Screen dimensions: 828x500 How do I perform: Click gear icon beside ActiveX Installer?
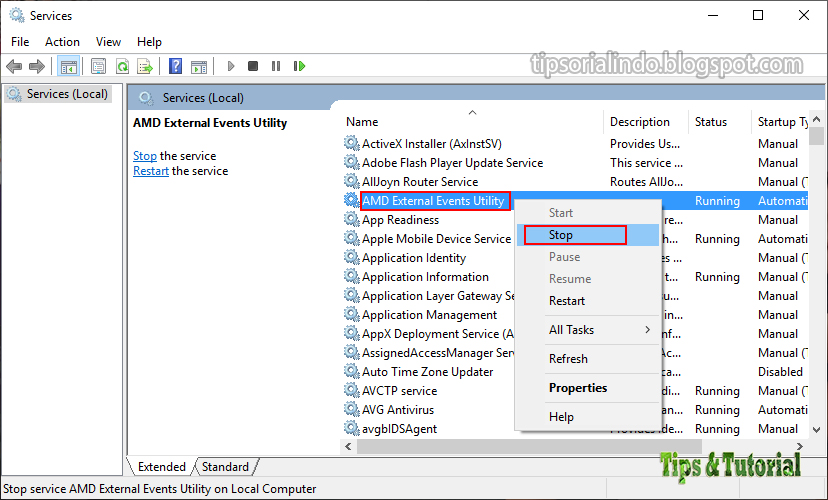pos(352,143)
